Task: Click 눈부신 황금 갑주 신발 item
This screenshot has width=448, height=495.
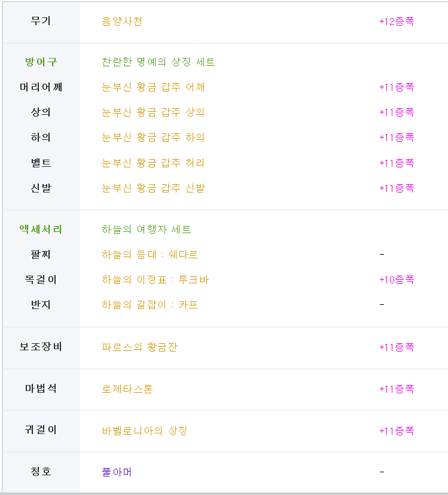Action: (154, 188)
